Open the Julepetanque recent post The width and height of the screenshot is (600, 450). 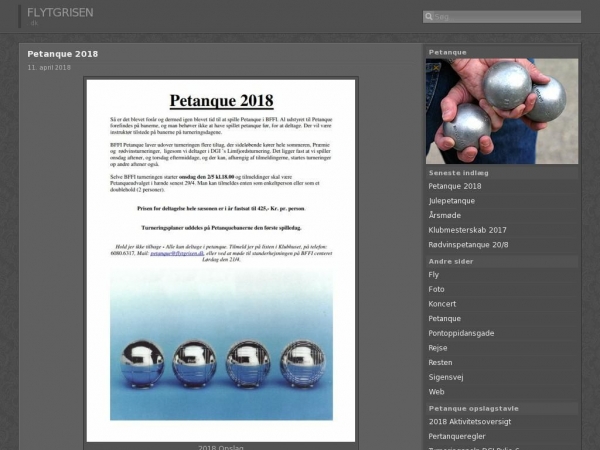452,201
